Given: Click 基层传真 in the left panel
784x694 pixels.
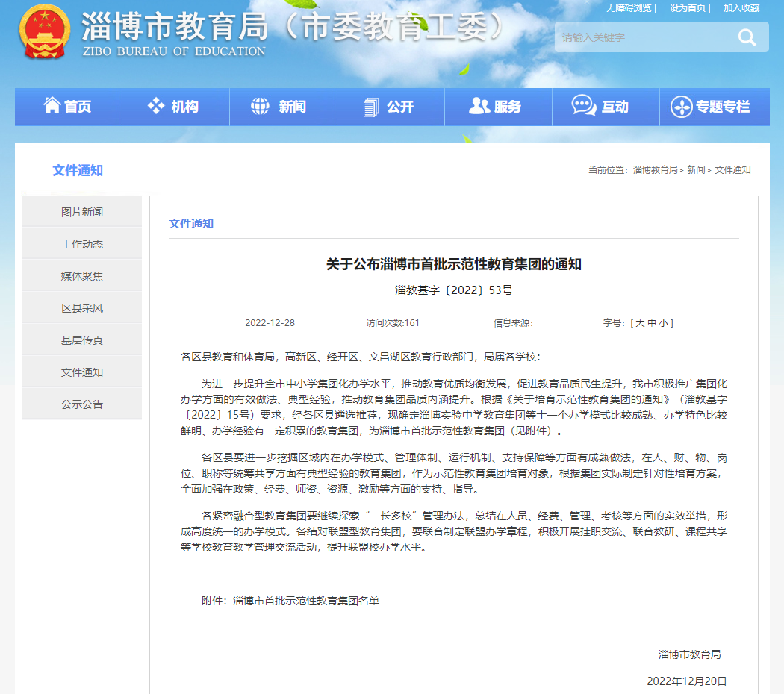Looking at the screenshot, I should point(81,340).
